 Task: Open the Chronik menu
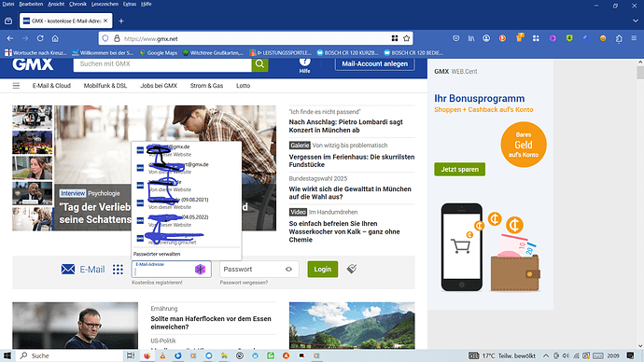click(x=77, y=4)
